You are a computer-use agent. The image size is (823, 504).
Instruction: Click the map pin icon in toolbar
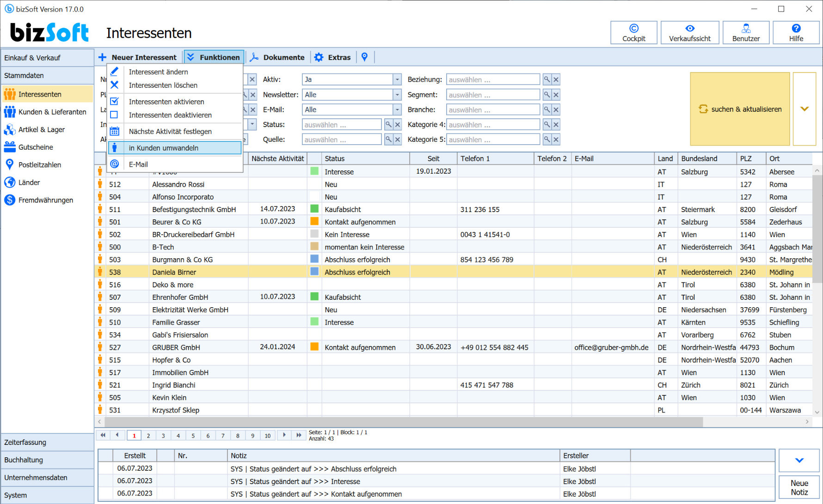pos(364,57)
